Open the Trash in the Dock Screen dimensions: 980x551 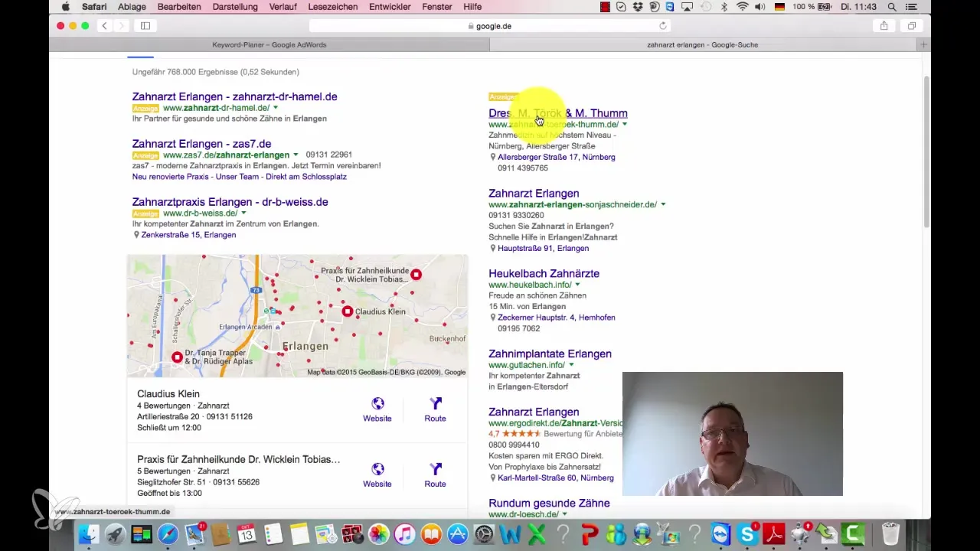[890, 533]
